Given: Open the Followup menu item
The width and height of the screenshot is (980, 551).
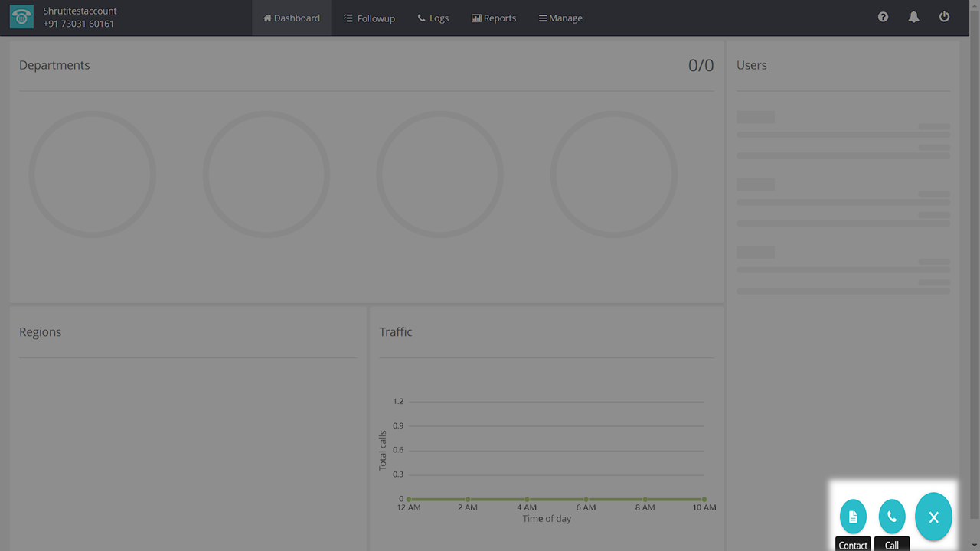Looking at the screenshot, I should coord(369,18).
